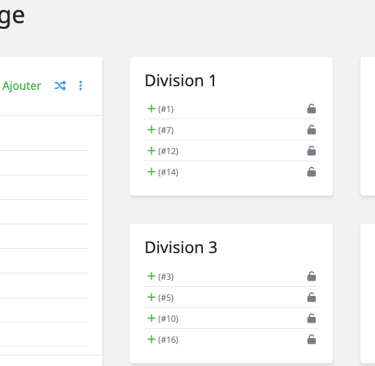Image resolution: width=375 pixels, height=366 pixels.
Task: Select the Division 1 heading
Action: (180, 81)
